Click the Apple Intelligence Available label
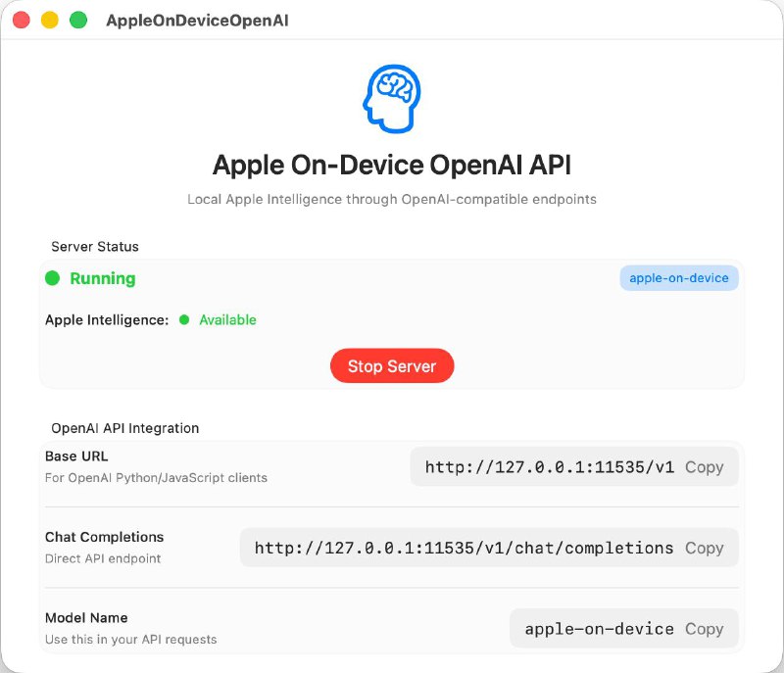 (226, 320)
